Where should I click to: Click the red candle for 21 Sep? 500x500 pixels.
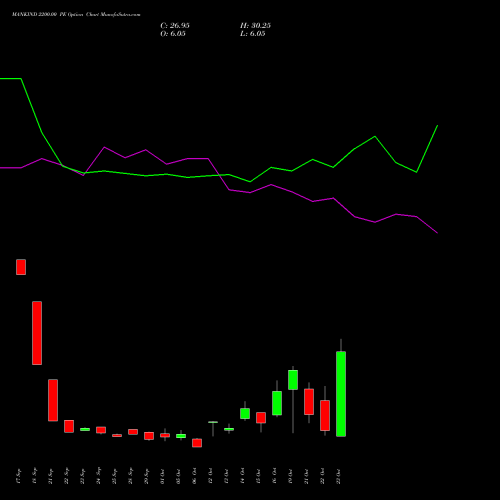click(x=53, y=400)
